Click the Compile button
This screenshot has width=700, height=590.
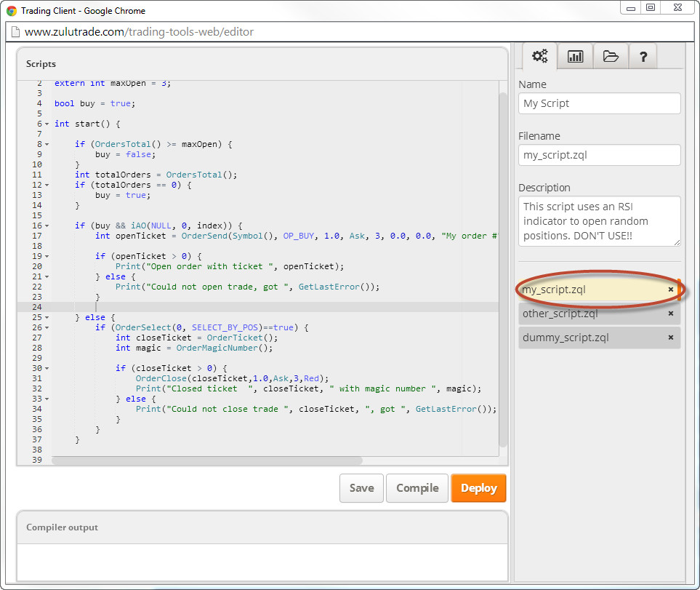[417, 488]
